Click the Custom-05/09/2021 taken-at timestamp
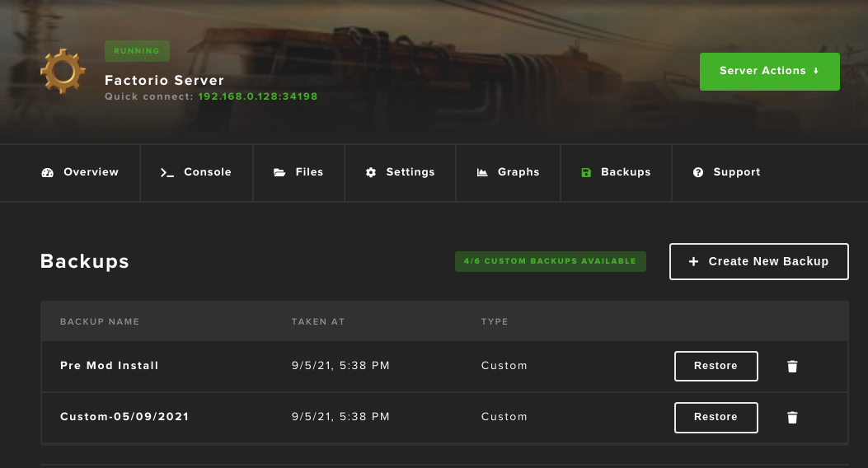 click(x=340, y=417)
